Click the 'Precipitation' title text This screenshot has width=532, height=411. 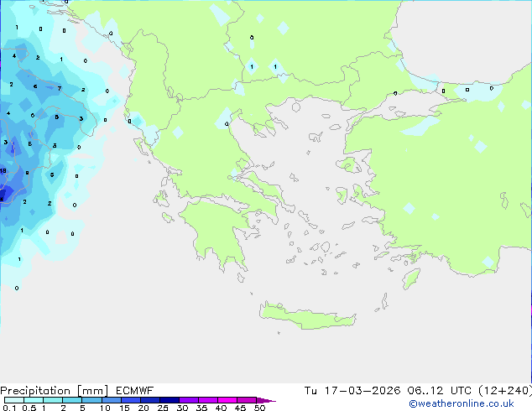pyautogui.click(x=35, y=391)
